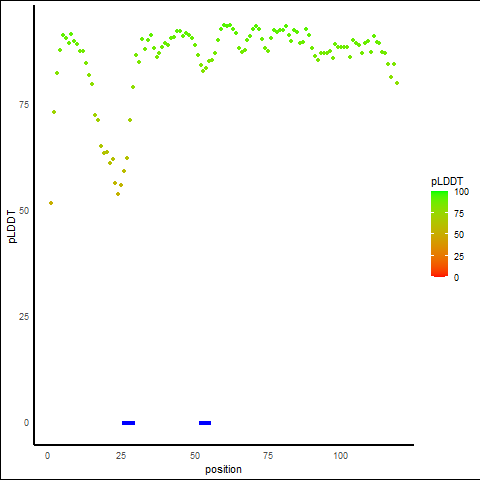Screen dimensions: 480x480
Task: Click the x-axis tick label 25
Action: point(121,456)
